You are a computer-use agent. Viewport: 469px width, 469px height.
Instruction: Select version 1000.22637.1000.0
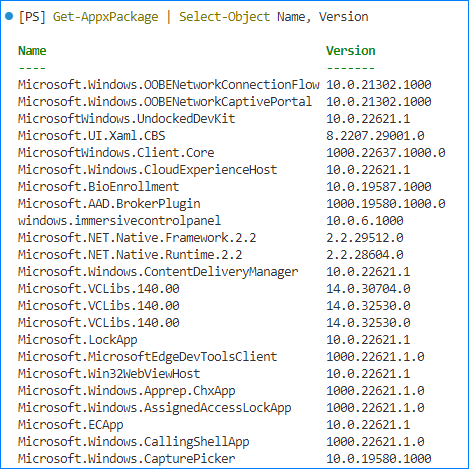coord(386,153)
